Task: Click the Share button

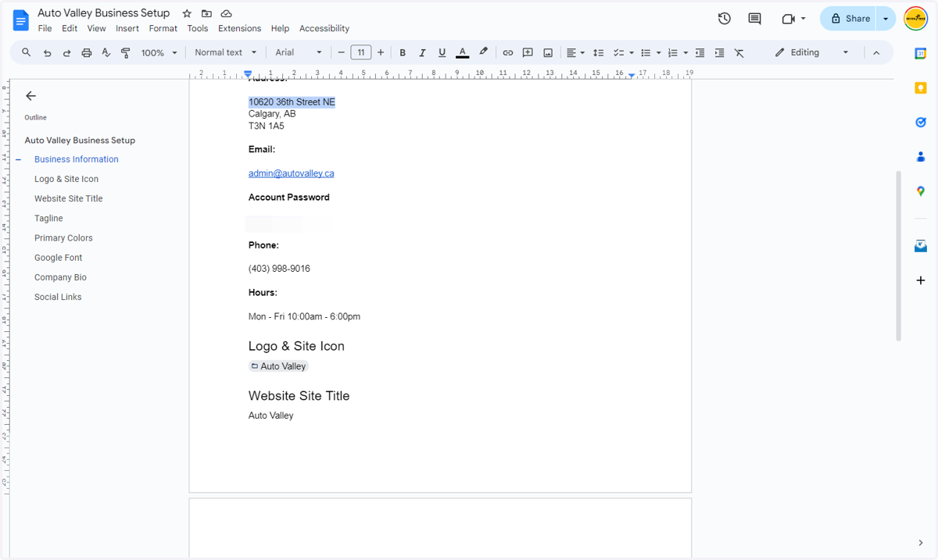Action: click(x=850, y=19)
